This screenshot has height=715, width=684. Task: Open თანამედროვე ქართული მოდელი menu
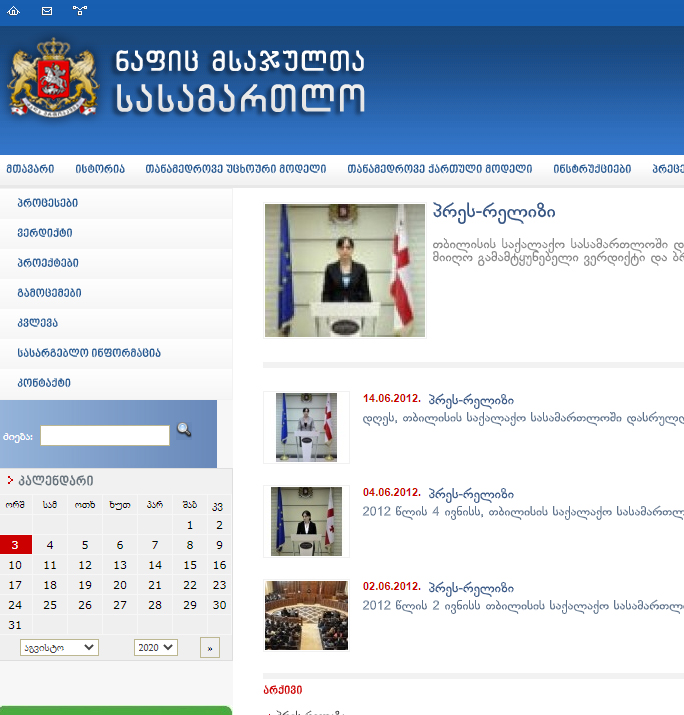point(440,169)
